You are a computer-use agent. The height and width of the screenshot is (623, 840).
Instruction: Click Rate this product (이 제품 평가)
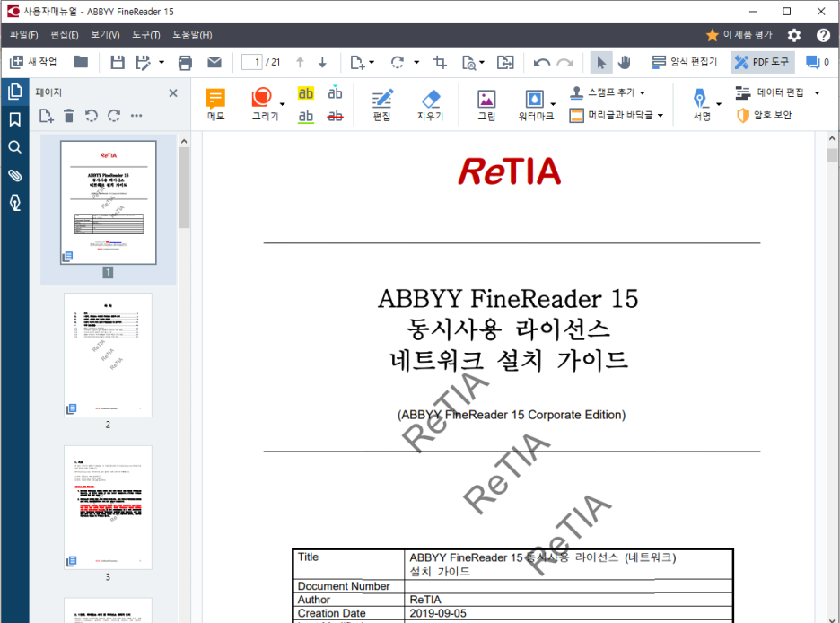739,35
